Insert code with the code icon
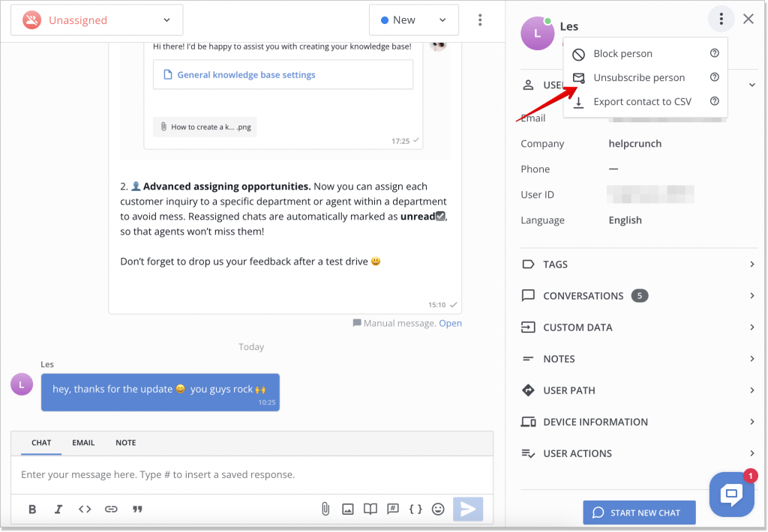This screenshot has width=768, height=532. point(85,510)
